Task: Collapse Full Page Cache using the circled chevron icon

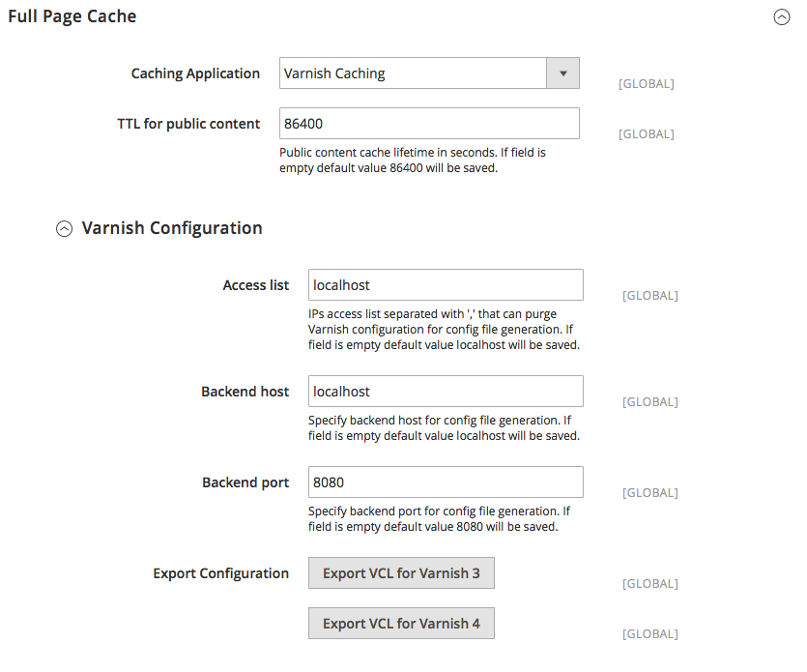Action: pos(782,16)
